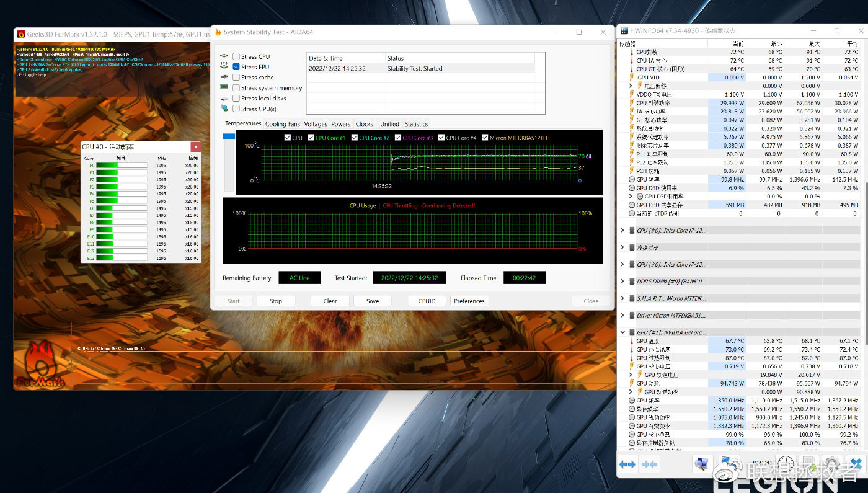This screenshot has width=868, height=493.
Task: Switch to the Voltages tab
Action: (x=316, y=124)
